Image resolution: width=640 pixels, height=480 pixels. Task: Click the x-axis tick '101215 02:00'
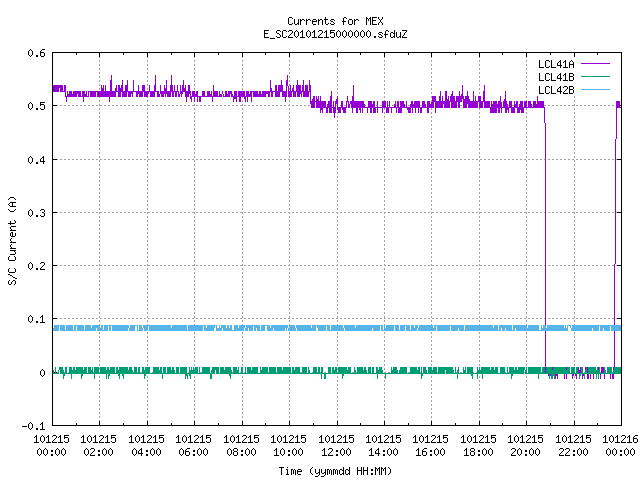(98, 446)
